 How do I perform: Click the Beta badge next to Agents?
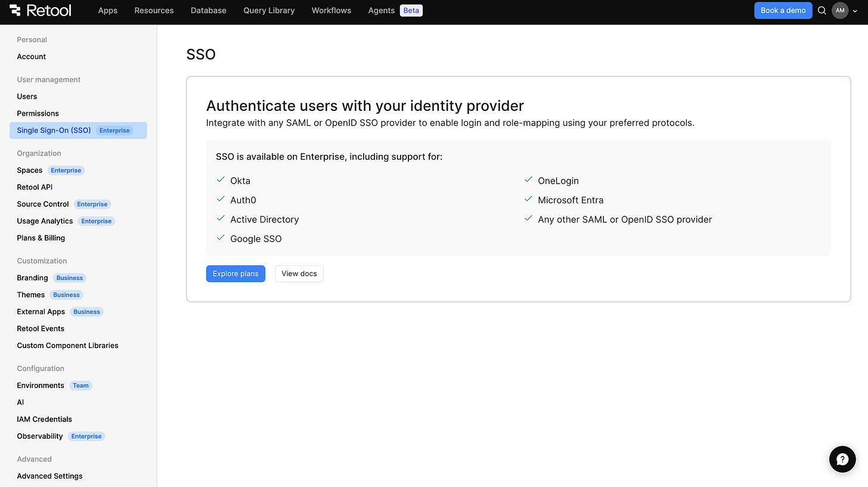tap(411, 10)
